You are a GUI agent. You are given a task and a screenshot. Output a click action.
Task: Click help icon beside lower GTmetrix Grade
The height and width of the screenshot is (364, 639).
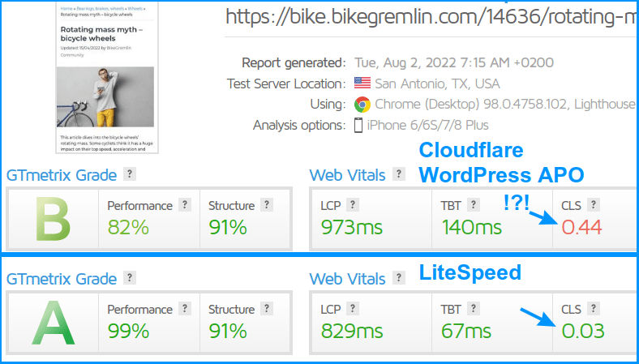(x=129, y=278)
